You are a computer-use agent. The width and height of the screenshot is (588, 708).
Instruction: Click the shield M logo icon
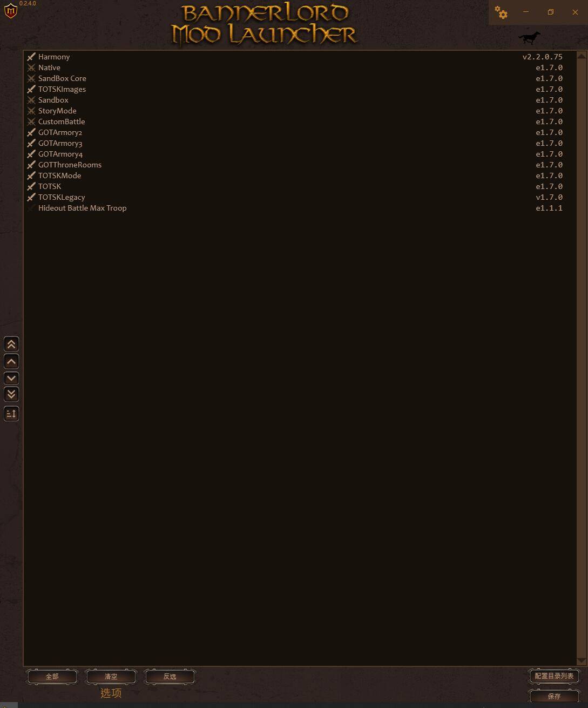click(10, 11)
